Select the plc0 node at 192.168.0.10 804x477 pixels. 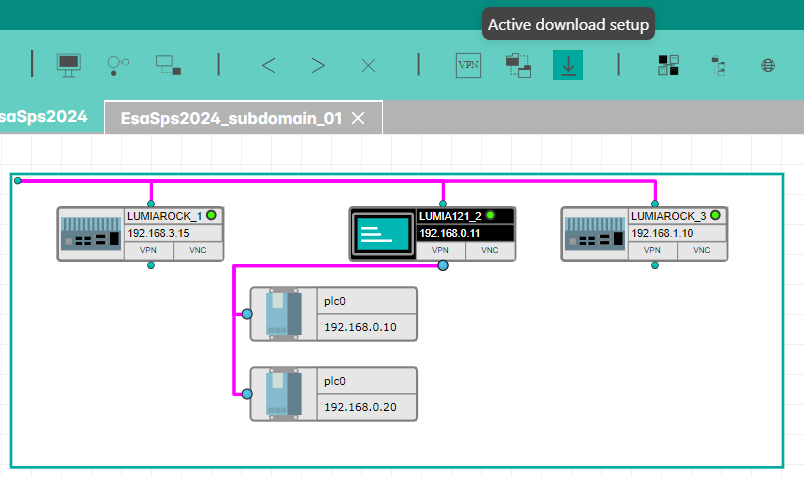[333, 314]
